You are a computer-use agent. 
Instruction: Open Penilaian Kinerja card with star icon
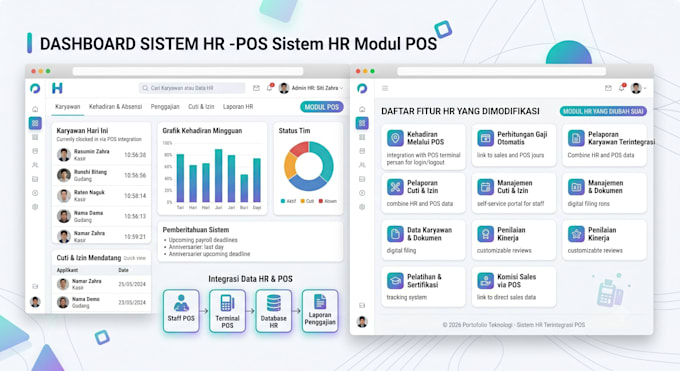click(x=605, y=240)
